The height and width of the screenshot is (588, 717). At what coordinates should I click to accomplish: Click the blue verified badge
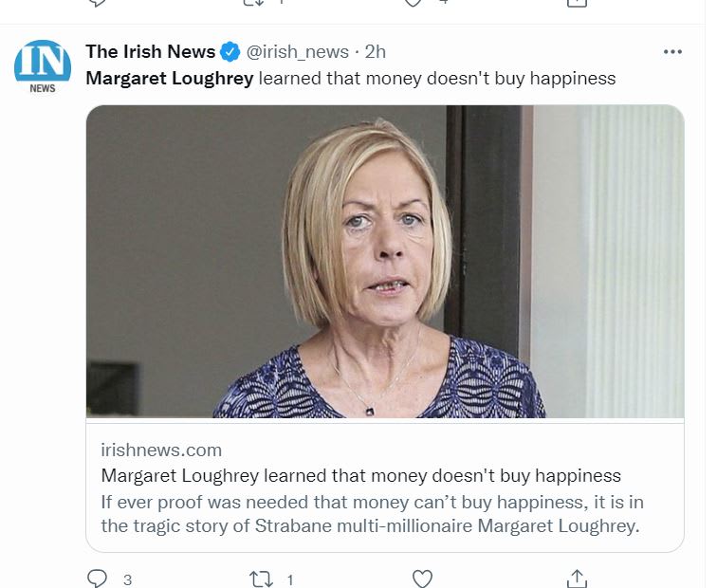pyautogui.click(x=230, y=52)
